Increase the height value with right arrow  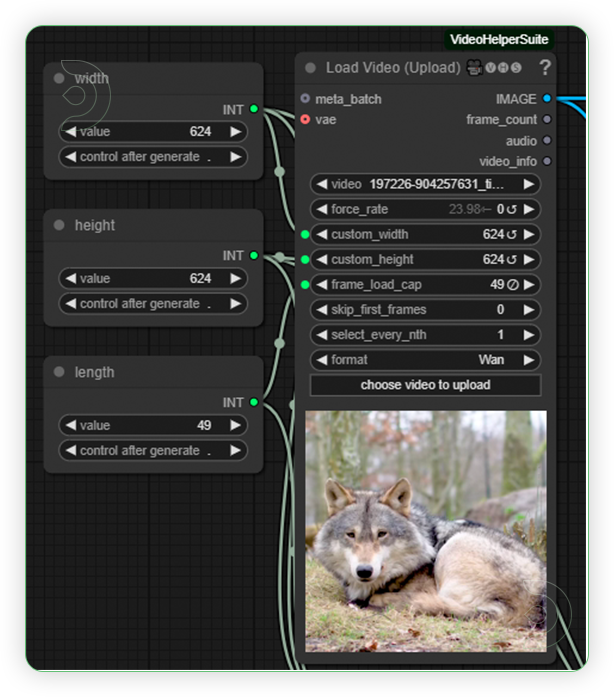tap(236, 278)
